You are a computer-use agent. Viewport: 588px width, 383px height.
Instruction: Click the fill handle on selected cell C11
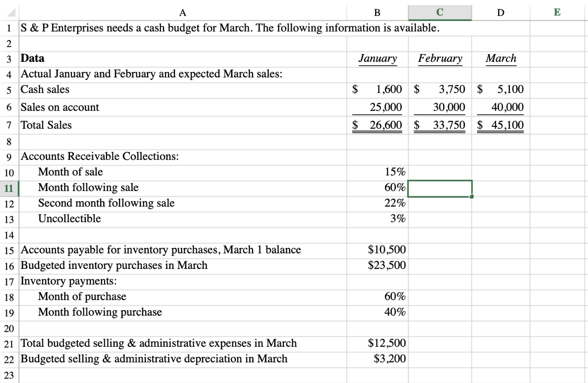[472, 195]
